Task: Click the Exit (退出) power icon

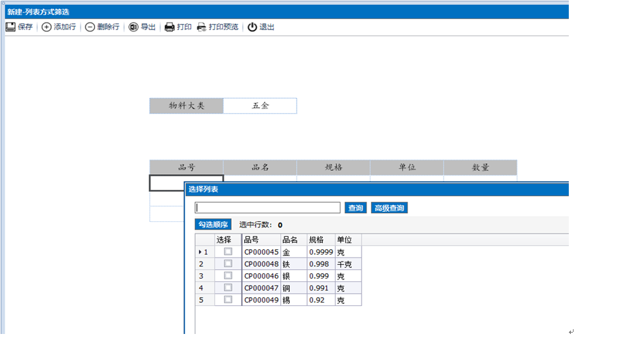Action: point(252,27)
